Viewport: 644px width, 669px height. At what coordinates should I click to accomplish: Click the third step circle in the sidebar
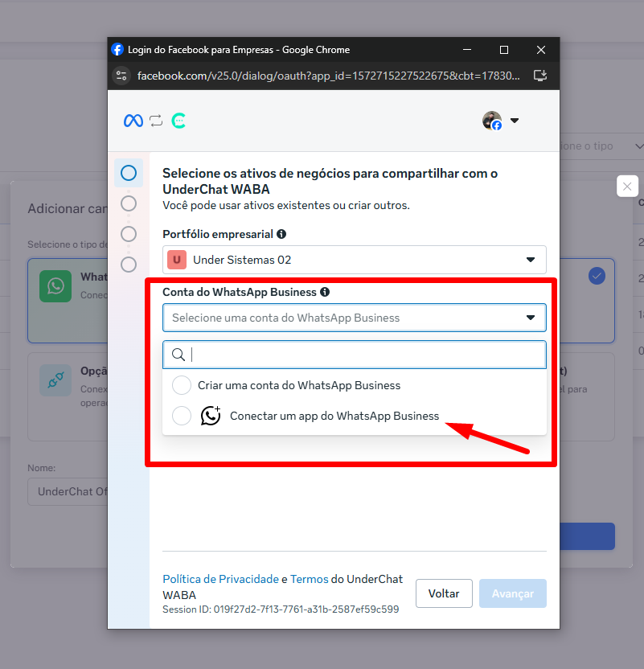(x=129, y=234)
